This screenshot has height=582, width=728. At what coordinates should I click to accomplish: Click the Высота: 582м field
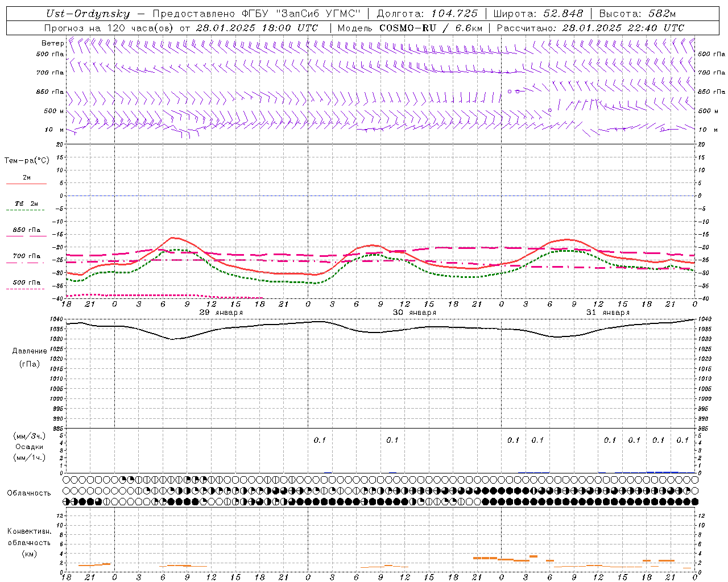point(638,14)
